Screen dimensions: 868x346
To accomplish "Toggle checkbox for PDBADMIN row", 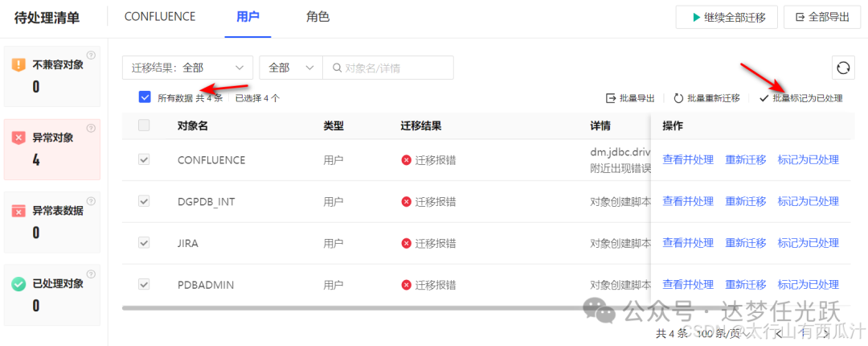I will click(144, 285).
